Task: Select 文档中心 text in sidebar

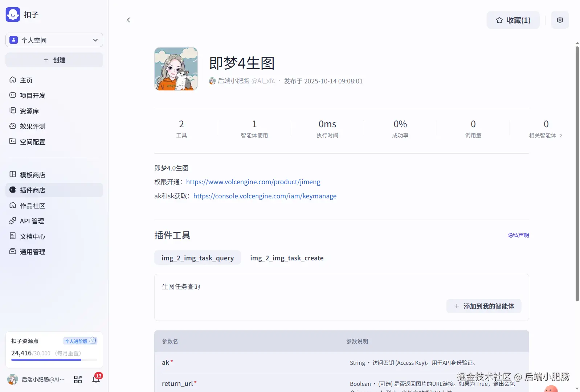Action: pos(33,236)
